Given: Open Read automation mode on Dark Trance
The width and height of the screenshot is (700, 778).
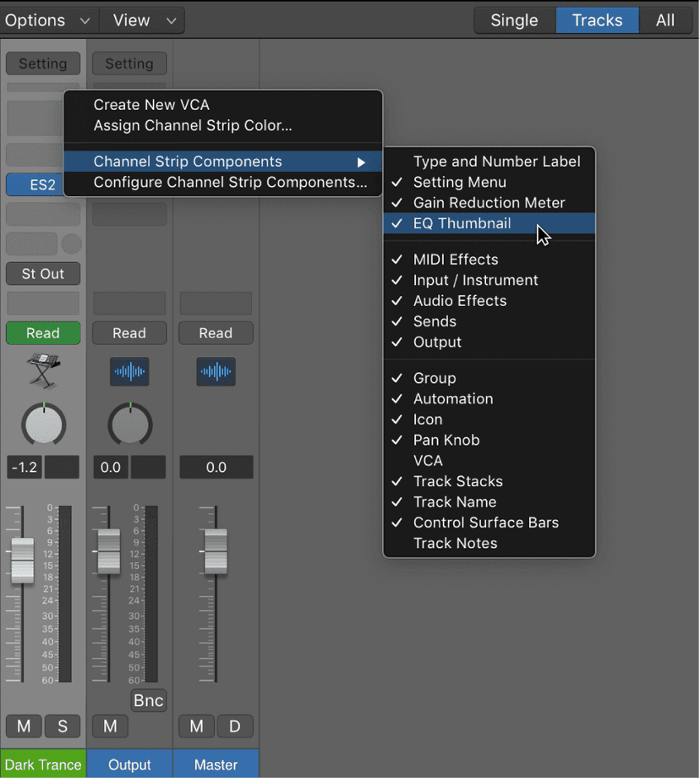Looking at the screenshot, I should 43,333.
